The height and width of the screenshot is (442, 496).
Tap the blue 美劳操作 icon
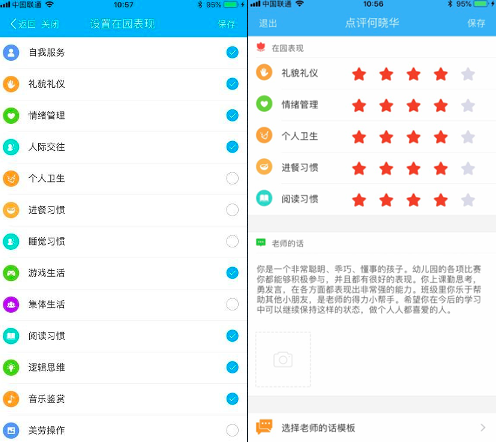pos(11,430)
